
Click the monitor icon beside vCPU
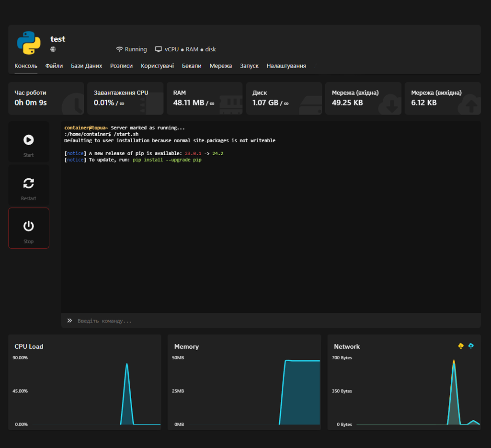[x=159, y=49]
